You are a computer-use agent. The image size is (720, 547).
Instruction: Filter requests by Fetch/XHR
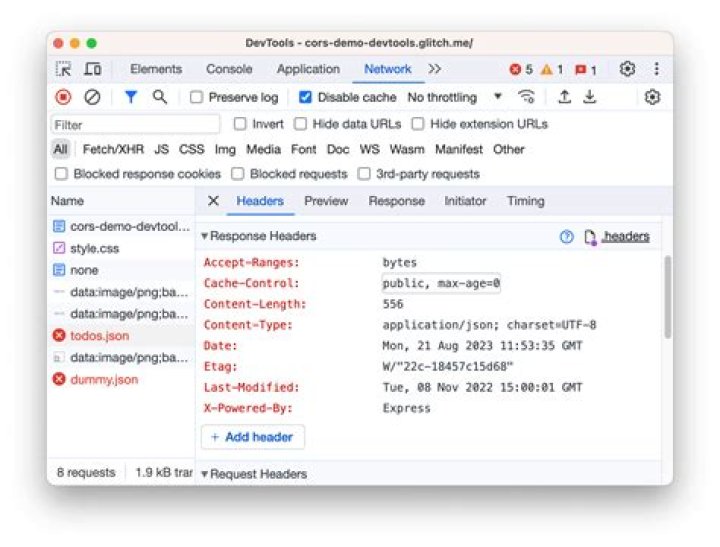113,149
